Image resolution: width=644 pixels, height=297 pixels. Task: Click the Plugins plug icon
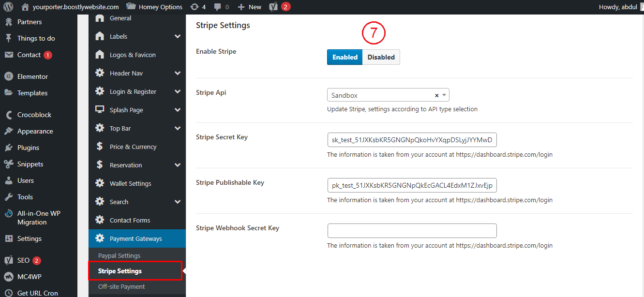click(9, 148)
